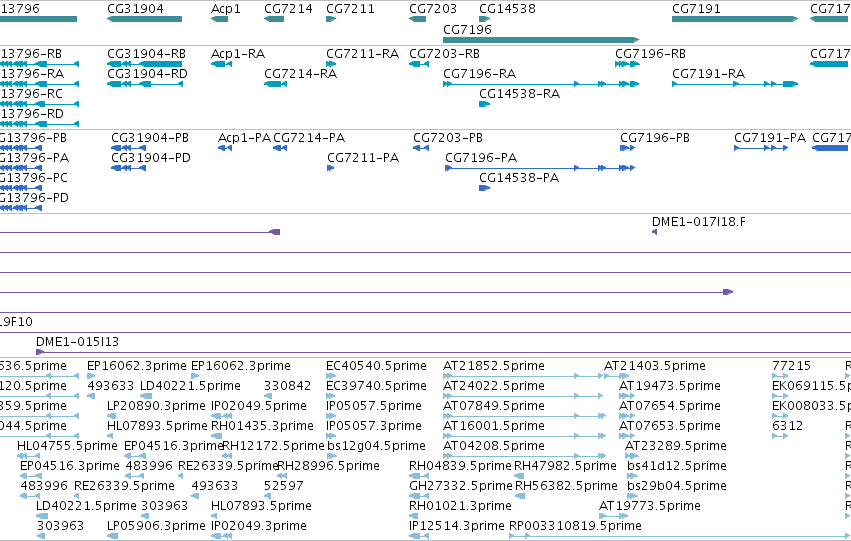Select the CG7196-PB protein label
This screenshot has width=851, height=541.
[655, 138]
